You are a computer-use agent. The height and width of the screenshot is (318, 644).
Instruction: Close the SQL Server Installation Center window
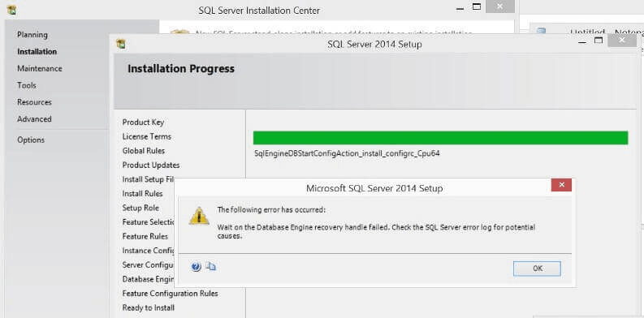(499, 6)
